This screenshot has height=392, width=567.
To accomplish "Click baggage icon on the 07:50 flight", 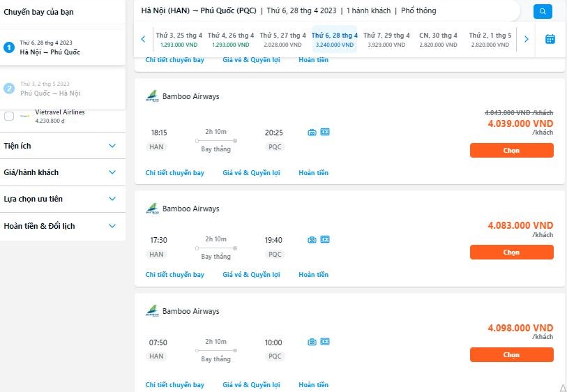I will coord(312,342).
